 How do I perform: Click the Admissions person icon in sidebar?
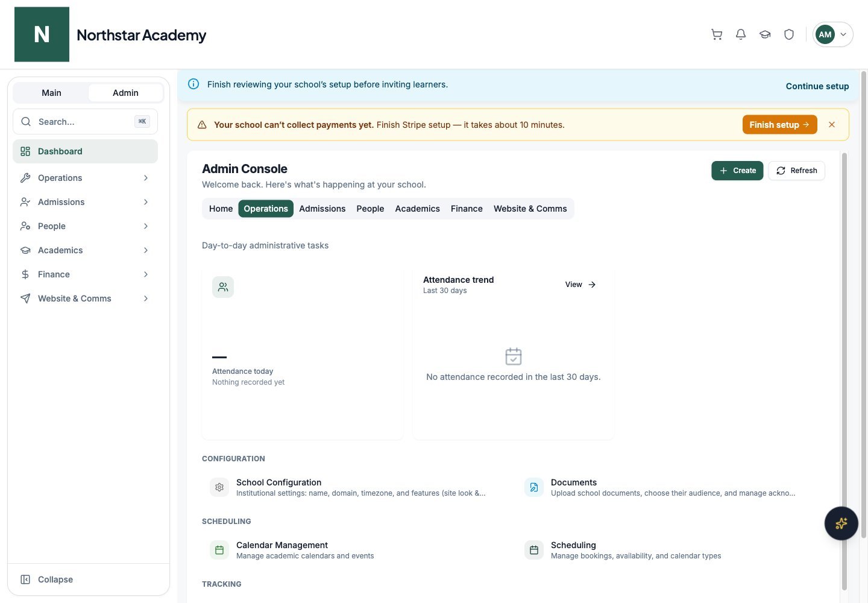pos(25,202)
